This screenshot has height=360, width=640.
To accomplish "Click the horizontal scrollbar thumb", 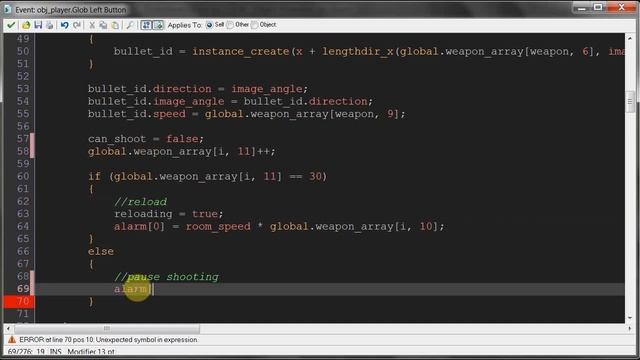I will pyautogui.click(x=107, y=328).
